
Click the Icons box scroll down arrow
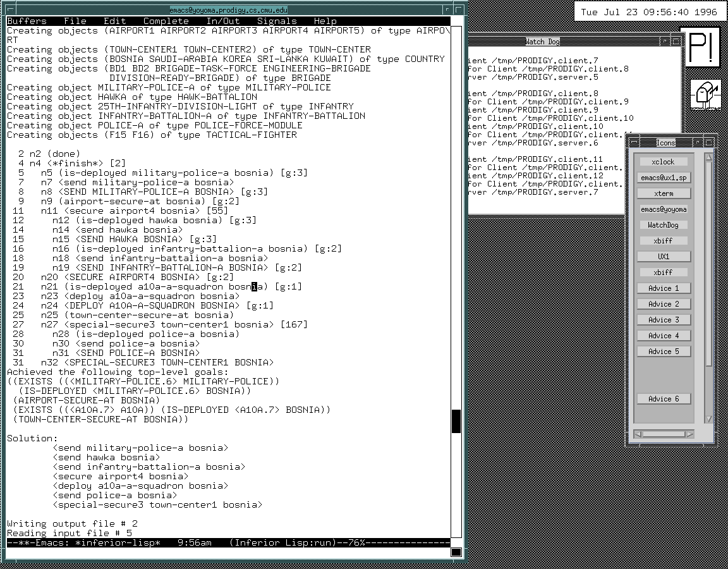(x=708, y=419)
